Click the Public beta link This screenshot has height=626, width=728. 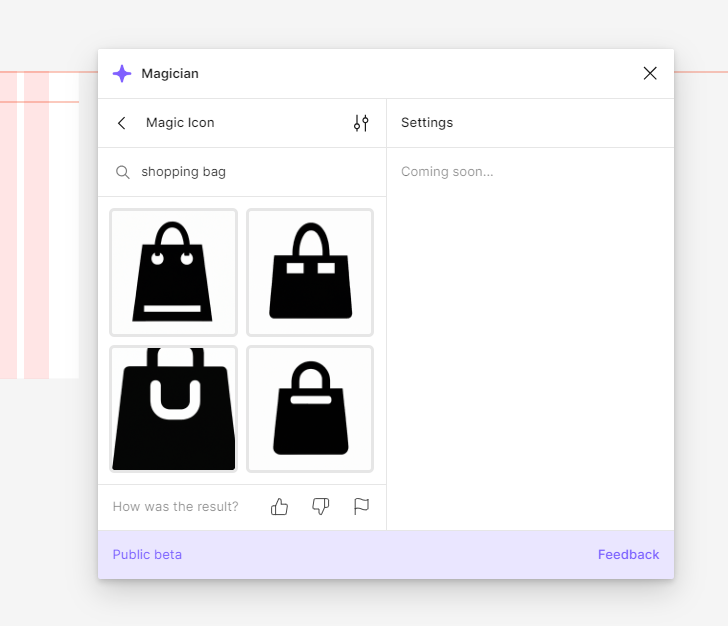coord(147,554)
